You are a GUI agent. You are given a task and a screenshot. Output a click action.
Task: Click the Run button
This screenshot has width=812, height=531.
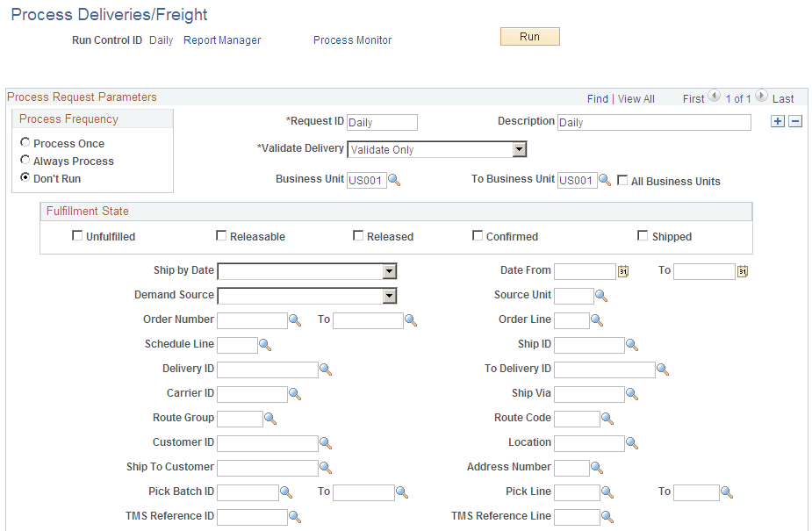[x=529, y=37]
